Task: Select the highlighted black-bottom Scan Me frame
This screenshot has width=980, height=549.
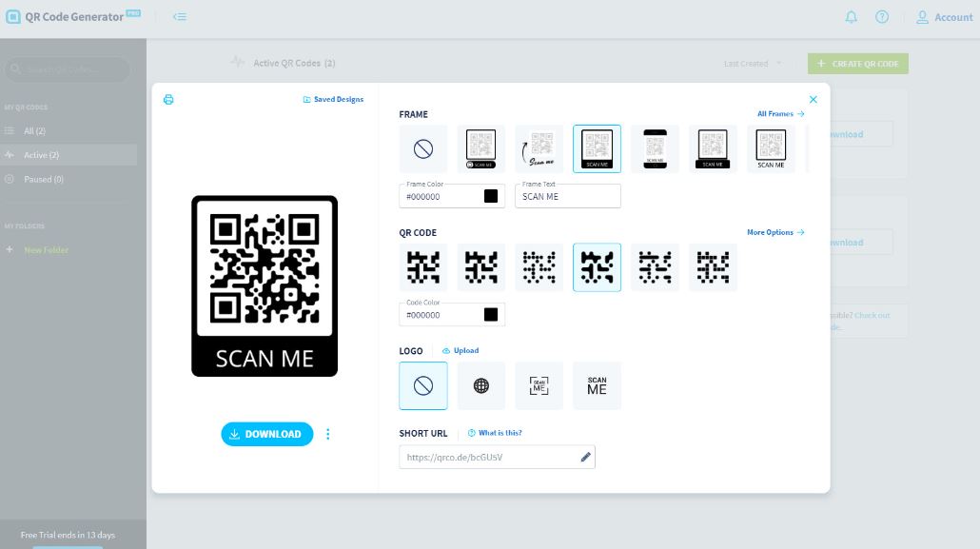Action: point(597,148)
